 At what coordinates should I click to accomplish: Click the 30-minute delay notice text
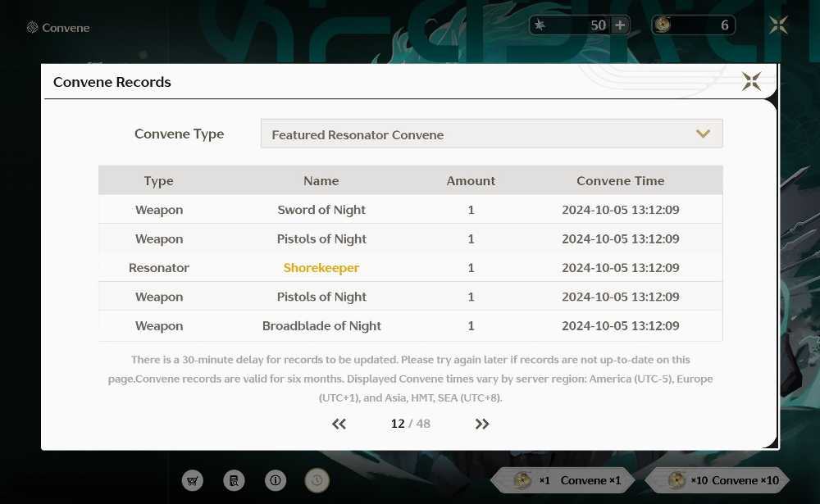click(411, 379)
